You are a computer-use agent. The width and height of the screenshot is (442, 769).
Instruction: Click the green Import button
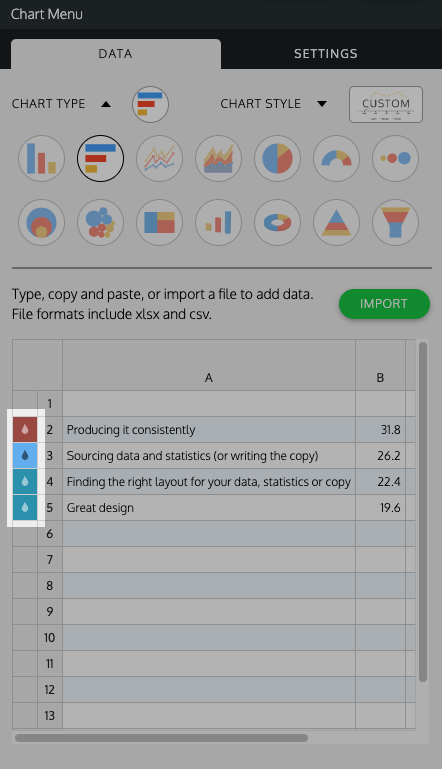pos(385,304)
